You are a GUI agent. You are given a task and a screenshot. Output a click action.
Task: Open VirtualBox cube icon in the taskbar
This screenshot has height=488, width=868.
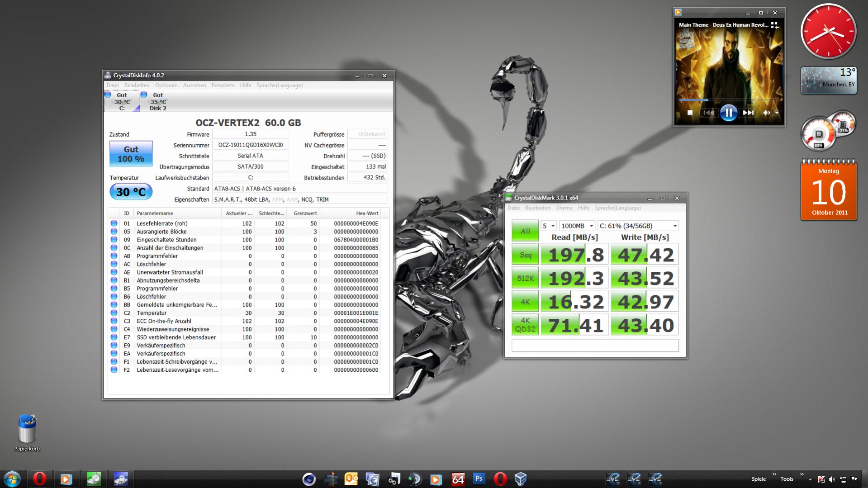(521, 479)
